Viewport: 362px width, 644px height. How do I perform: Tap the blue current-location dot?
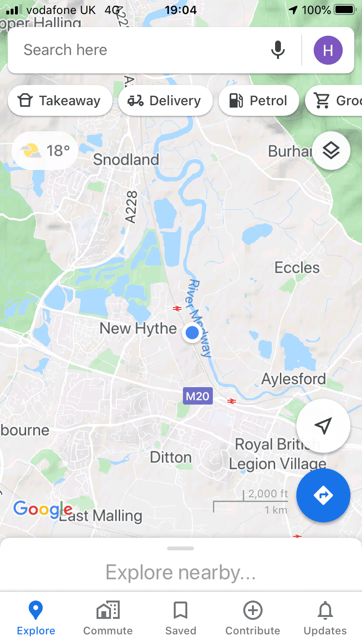pos(192,333)
